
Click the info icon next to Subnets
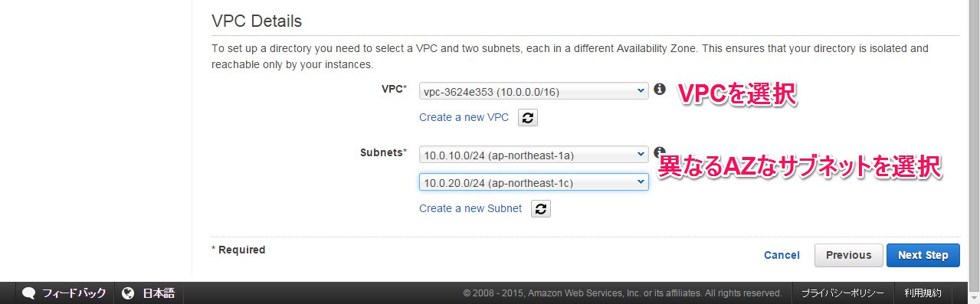coord(660,152)
